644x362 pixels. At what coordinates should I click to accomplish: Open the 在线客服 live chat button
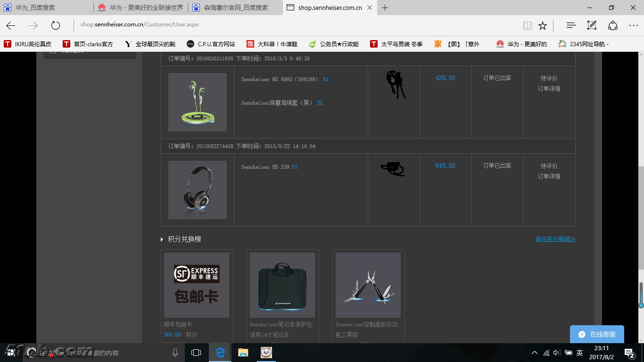pyautogui.click(x=597, y=334)
